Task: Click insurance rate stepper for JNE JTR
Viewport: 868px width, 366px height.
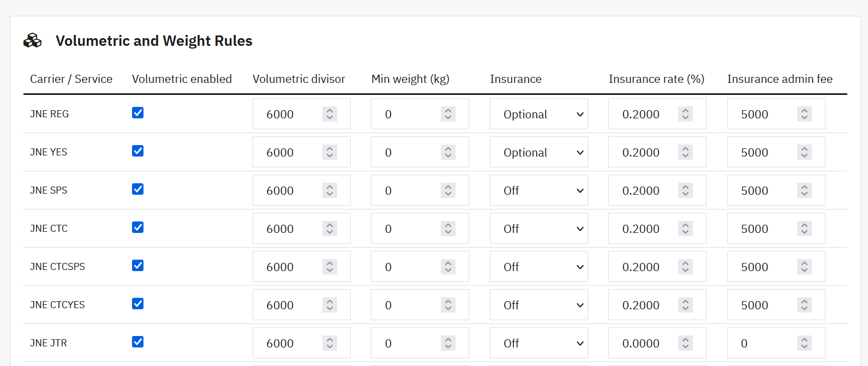Action: pos(685,343)
